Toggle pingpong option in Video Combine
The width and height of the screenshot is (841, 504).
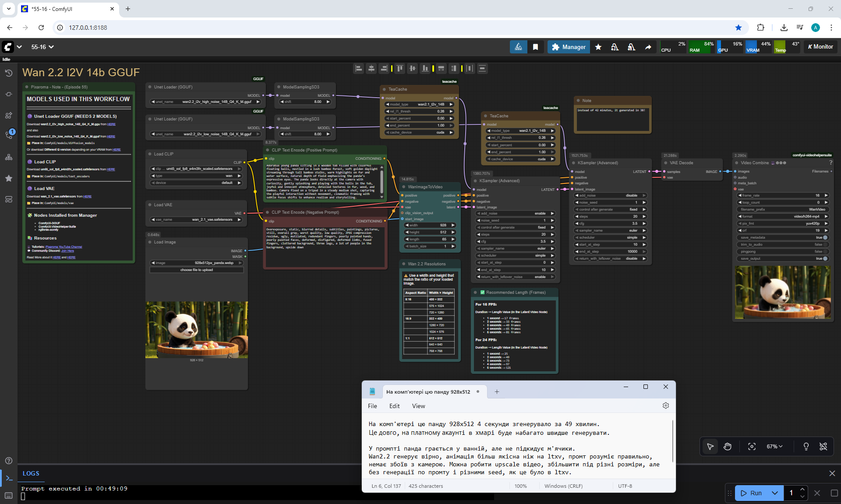point(825,251)
